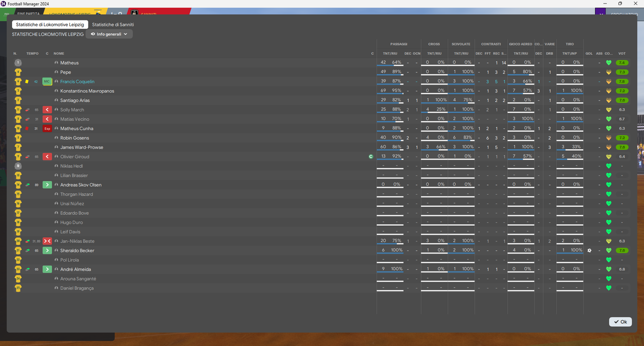Click the swap arrows icon next to Solly March's minute

coord(27,110)
